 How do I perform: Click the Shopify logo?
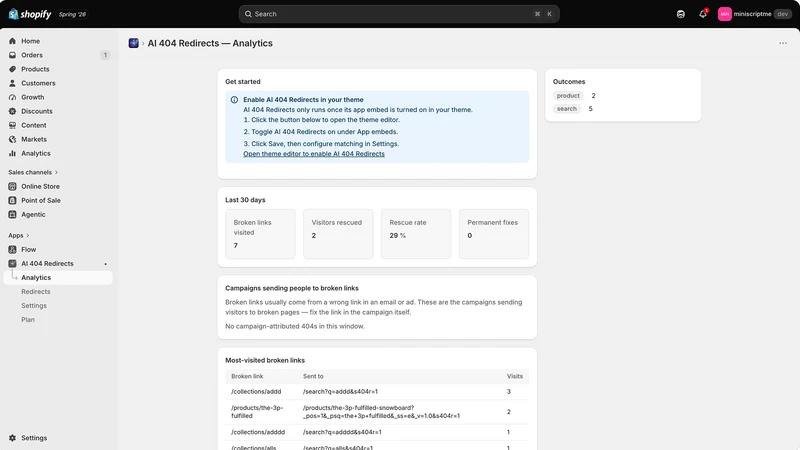click(x=30, y=14)
